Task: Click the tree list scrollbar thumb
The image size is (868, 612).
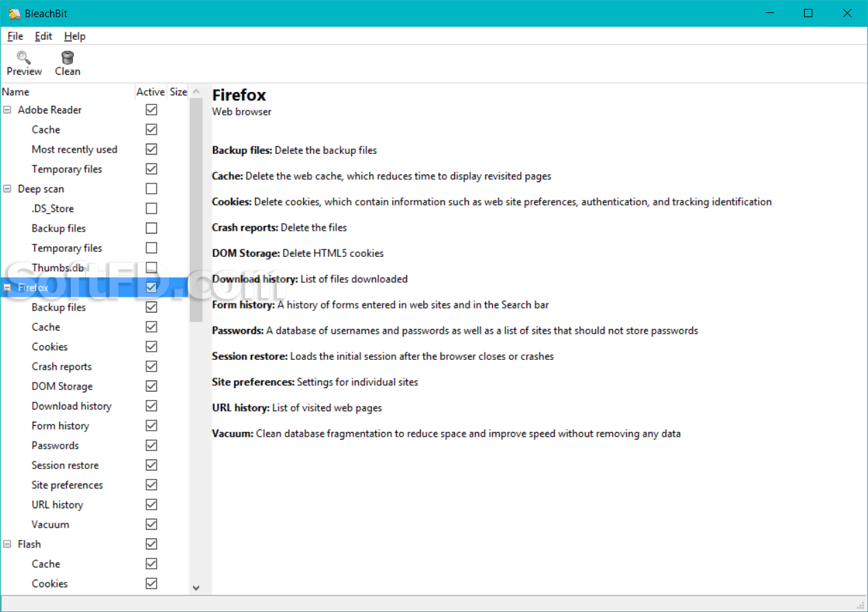Action: click(196, 210)
